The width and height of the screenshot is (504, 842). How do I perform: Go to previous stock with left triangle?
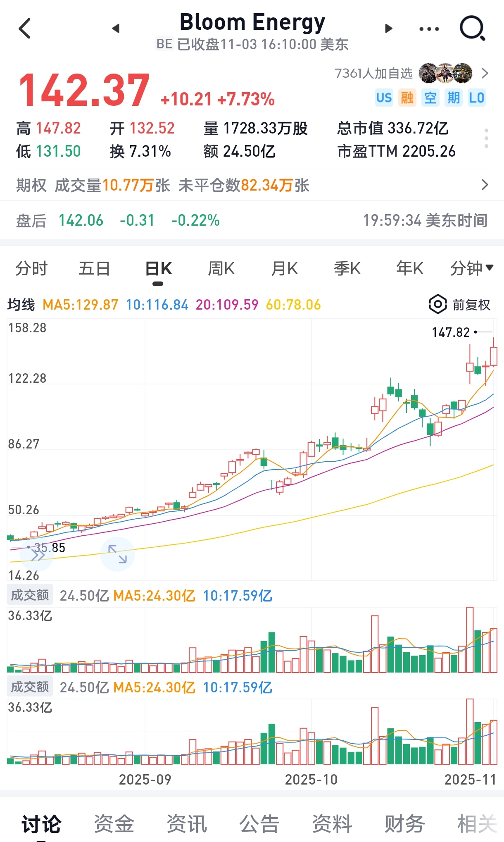(x=116, y=29)
